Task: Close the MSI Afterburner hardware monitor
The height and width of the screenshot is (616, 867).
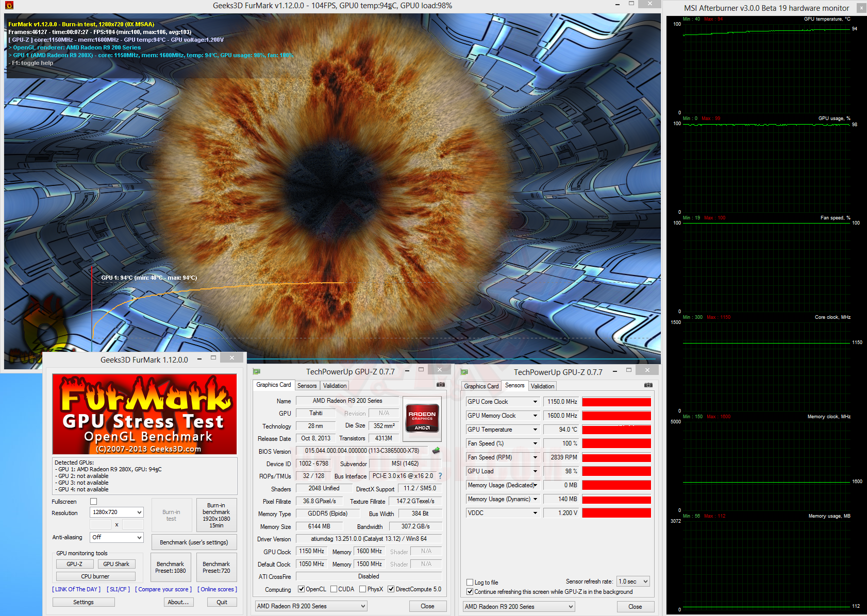Action: [861, 8]
